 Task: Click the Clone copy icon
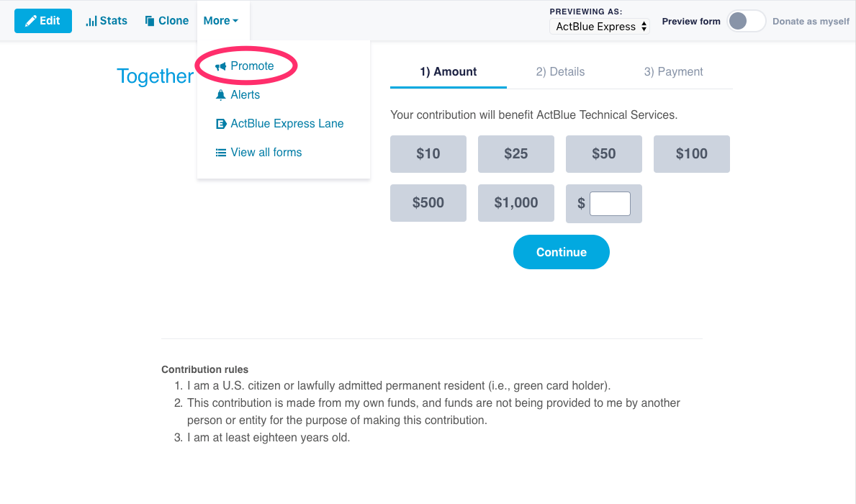149,21
